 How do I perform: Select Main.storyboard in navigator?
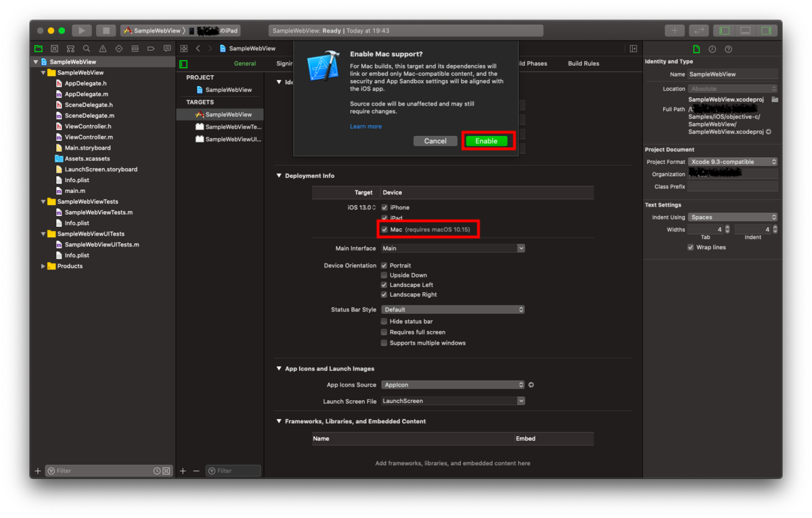87,148
